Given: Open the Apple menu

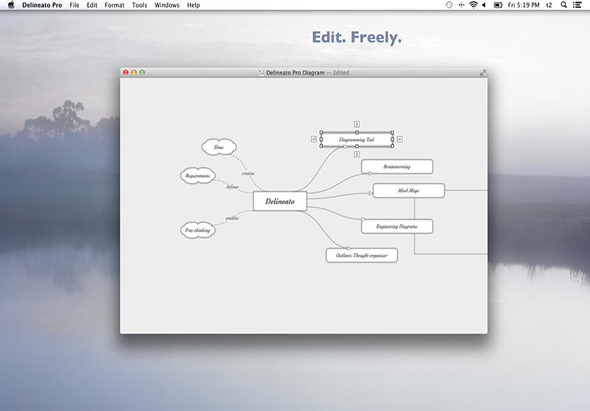Looking at the screenshot, I should click(11, 5).
